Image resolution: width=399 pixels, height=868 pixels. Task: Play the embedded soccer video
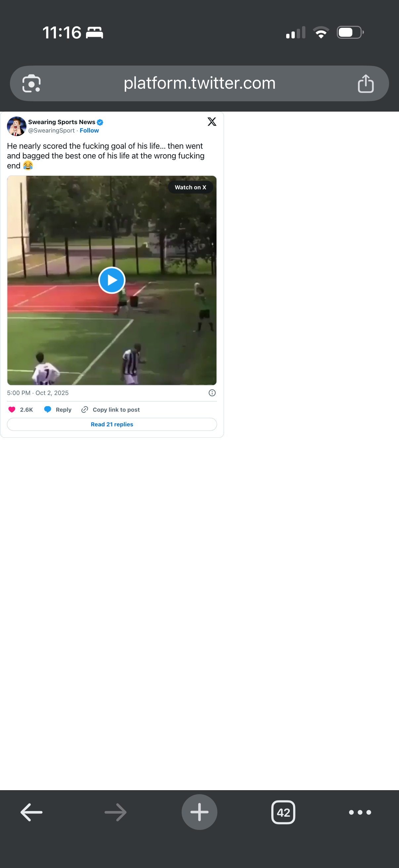click(112, 280)
